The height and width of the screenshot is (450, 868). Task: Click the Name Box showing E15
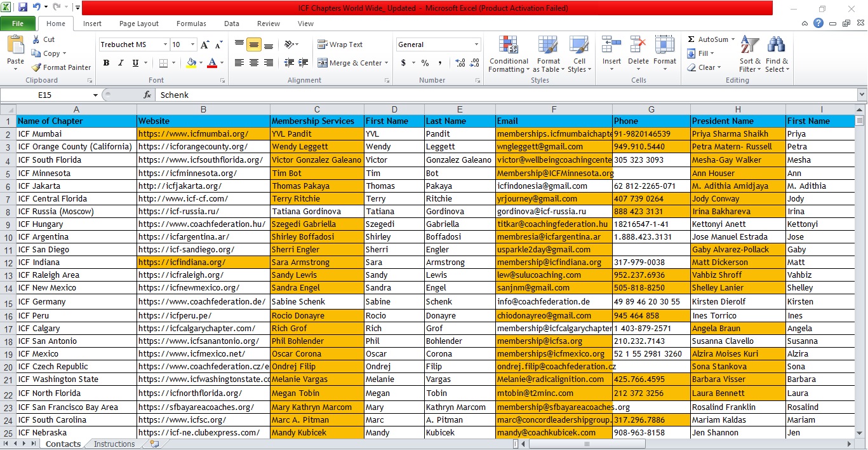44,95
